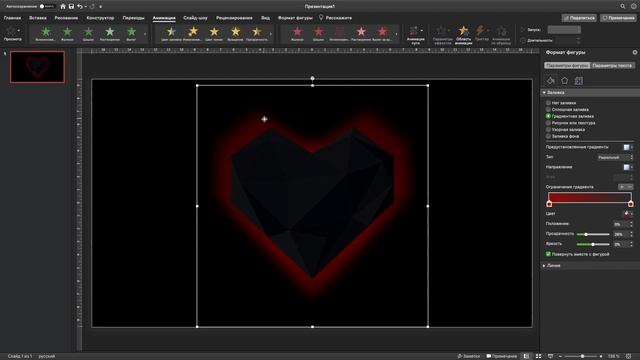Open the Рисование ribbon tab
Screen dimensions: 640x360
[x=66, y=18]
